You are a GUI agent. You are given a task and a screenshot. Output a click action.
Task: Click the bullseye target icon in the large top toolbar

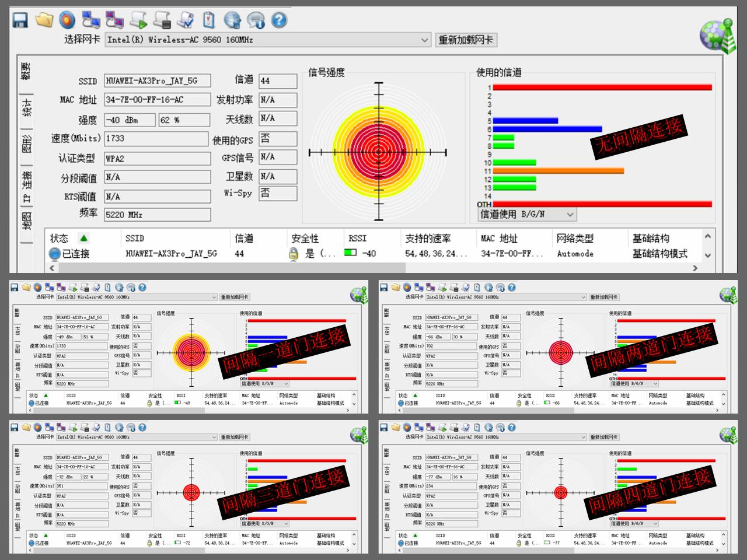67,20
